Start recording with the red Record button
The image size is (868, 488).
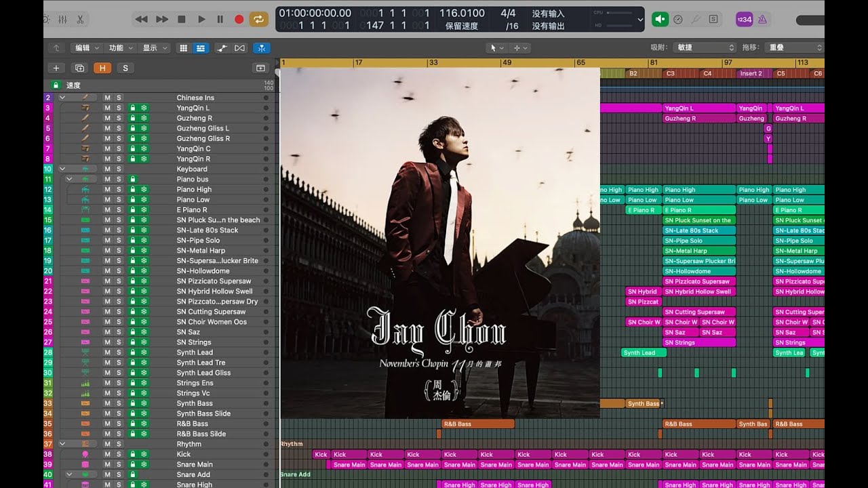(239, 20)
